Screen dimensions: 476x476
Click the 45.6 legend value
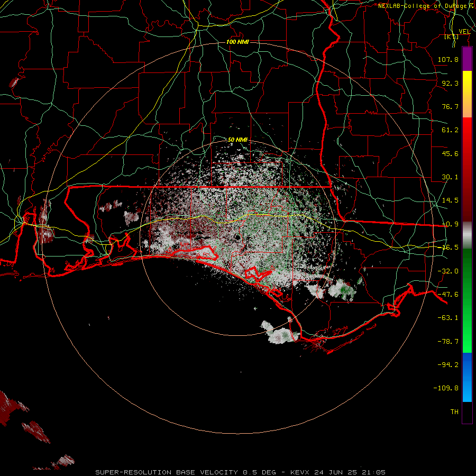click(450, 153)
